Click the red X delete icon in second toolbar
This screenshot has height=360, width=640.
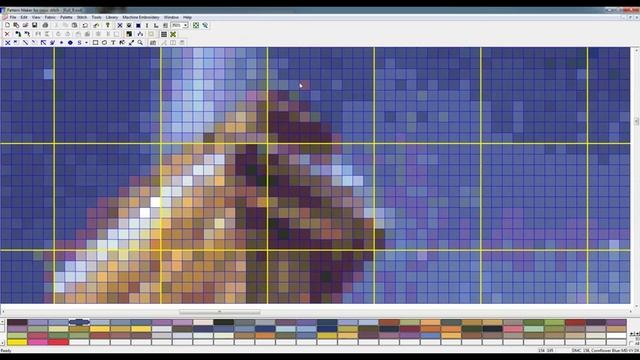tap(7, 34)
